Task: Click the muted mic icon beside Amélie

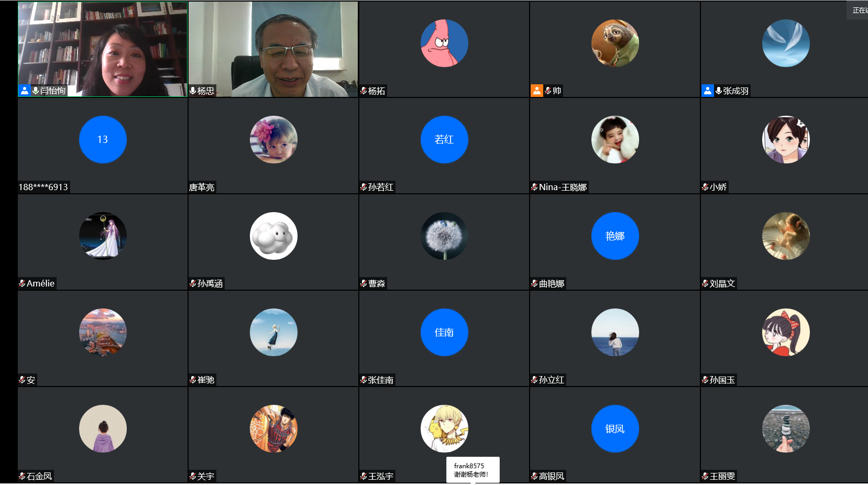Action: [22, 283]
